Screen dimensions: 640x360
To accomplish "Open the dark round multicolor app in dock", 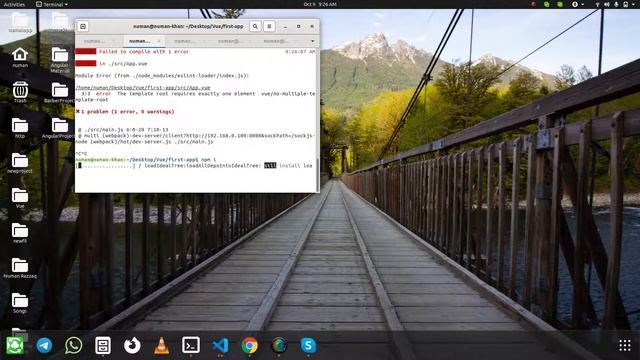I will (x=279, y=346).
